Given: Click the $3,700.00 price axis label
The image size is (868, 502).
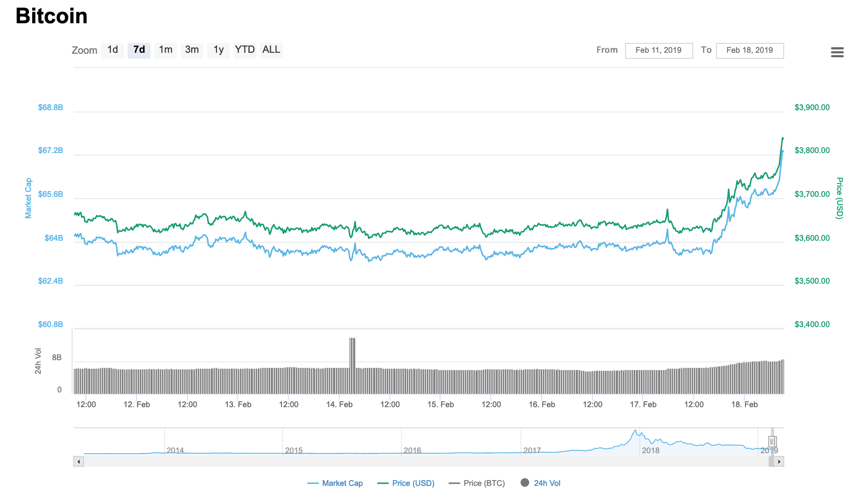Looking at the screenshot, I should [x=812, y=194].
